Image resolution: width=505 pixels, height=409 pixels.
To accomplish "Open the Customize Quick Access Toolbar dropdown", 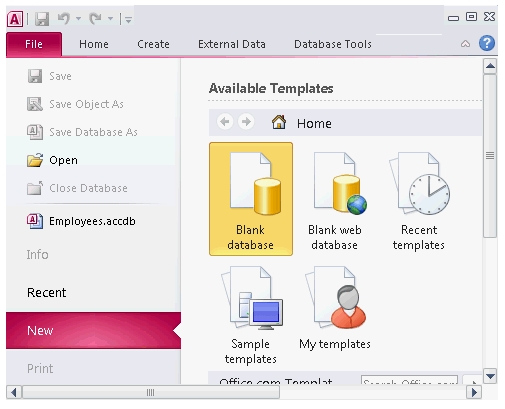I will (x=128, y=20).
